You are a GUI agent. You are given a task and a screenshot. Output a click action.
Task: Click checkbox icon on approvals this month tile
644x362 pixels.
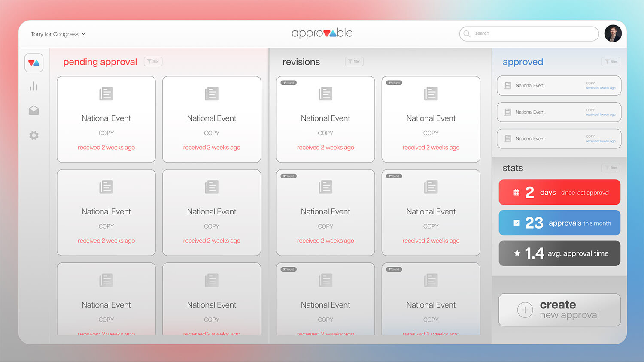pyautogui.click(x=516, y=223)
